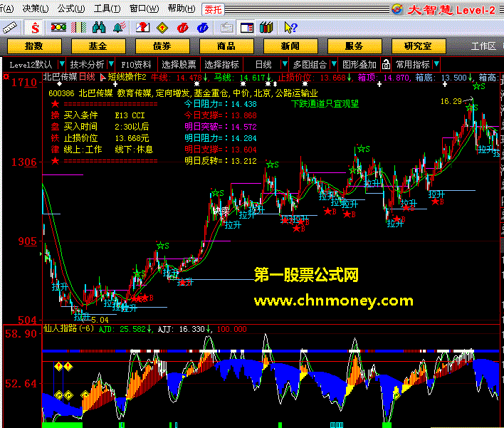Viewport: 504px width, 428px height.
Task: Click the greyed-out clipboard icon
Action: 227,28
